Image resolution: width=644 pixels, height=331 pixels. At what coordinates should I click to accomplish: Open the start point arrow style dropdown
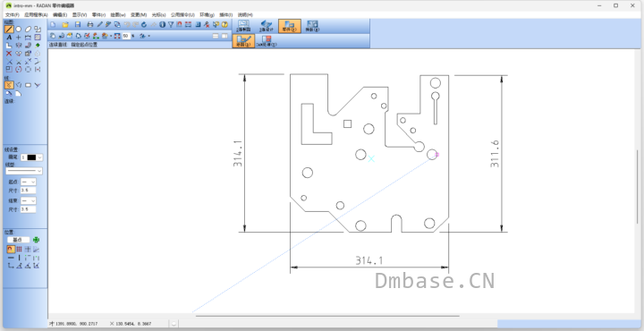pyautogui.click(x=29, y=182)
